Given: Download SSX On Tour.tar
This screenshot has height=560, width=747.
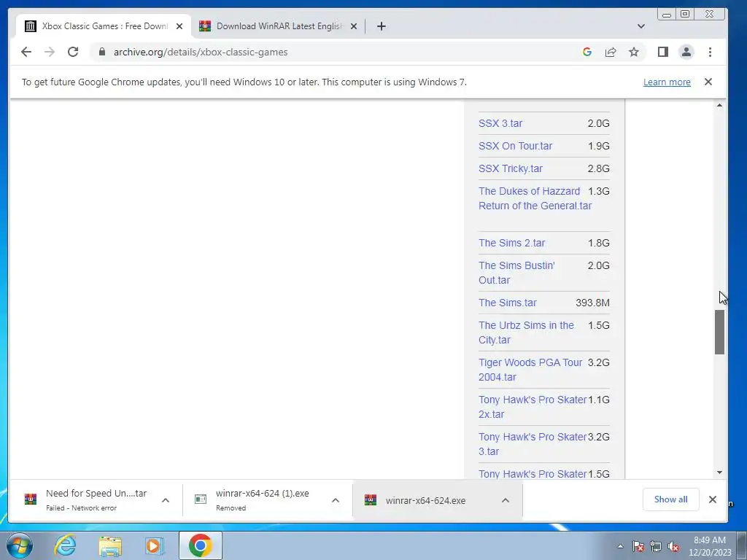Looking at the screenshot, I should pyautogui.click(x=515, y=146).
